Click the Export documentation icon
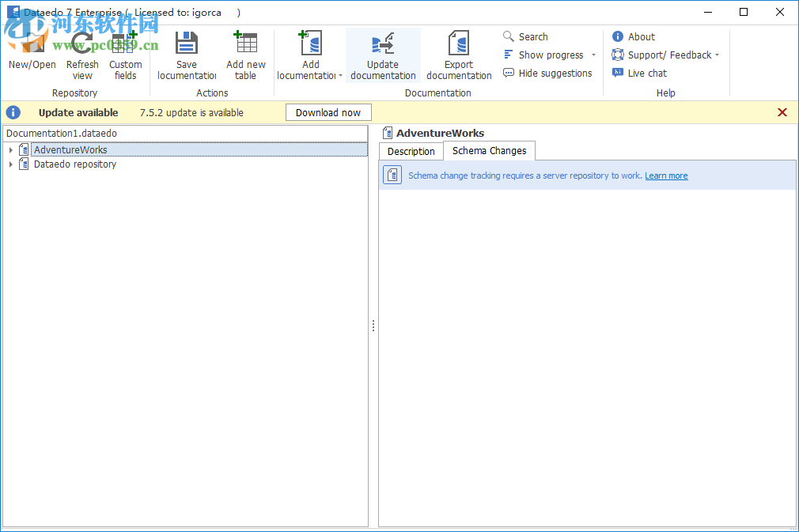 459,43
